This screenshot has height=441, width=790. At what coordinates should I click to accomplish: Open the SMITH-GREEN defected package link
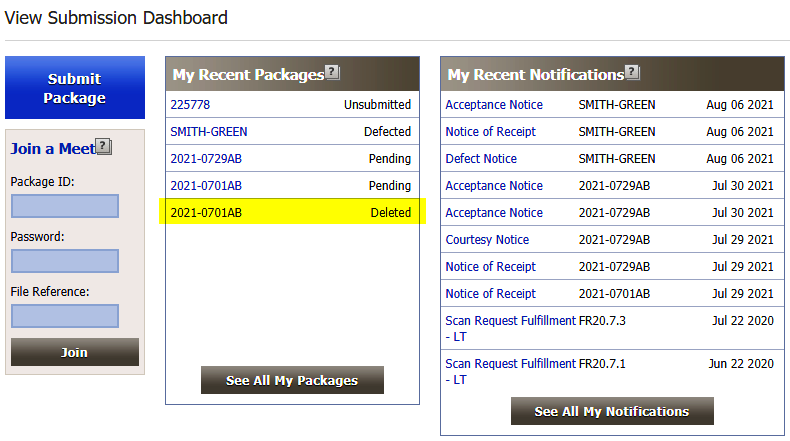209,132
